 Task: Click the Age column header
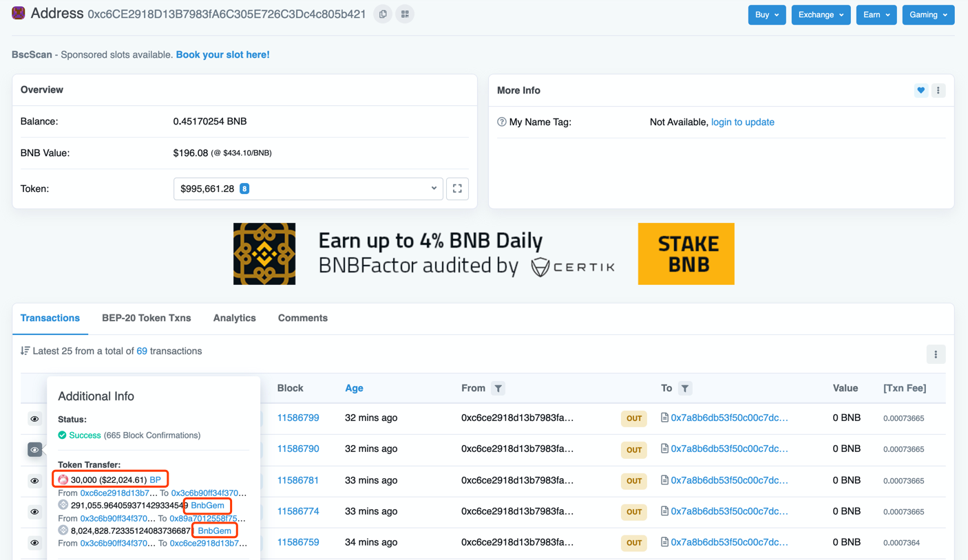[x=354, y=388]
